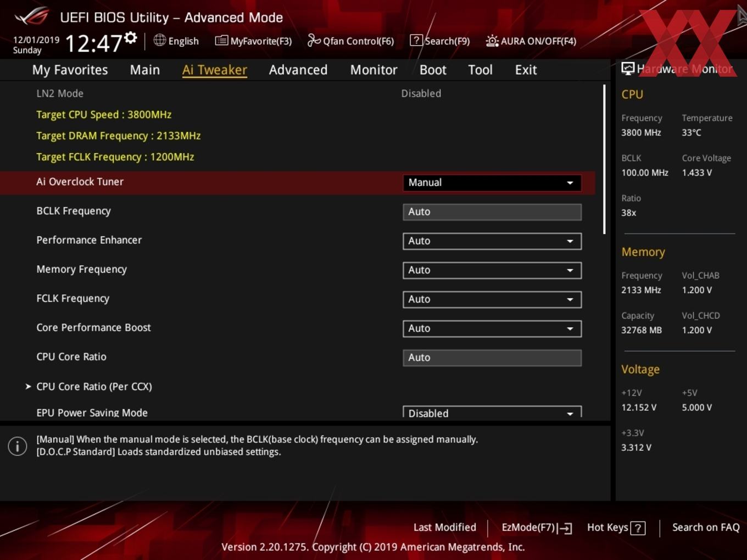The width and height of the screenshot is (747, 560).
Task: Open the Monitor tab
Action: pyautogui.click(x=374, y=70)
